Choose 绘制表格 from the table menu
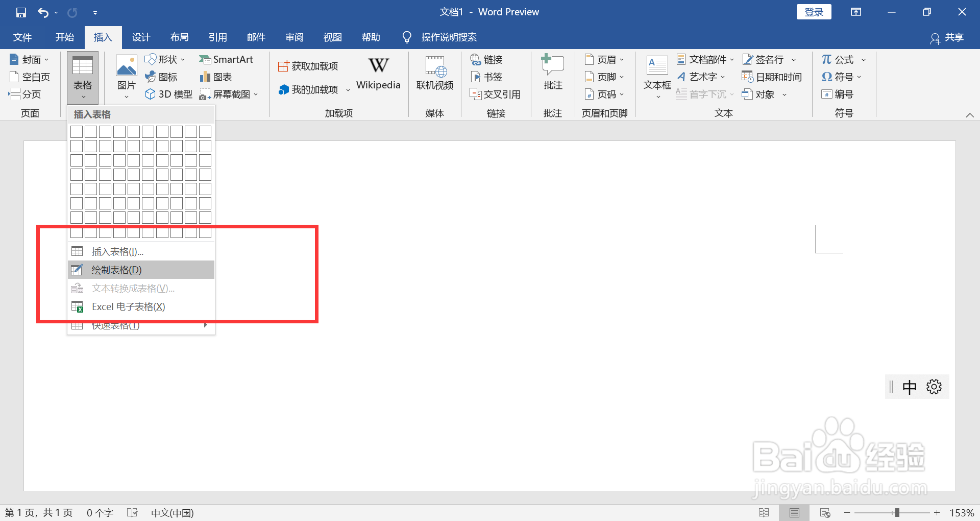 (x=116, y=270)
